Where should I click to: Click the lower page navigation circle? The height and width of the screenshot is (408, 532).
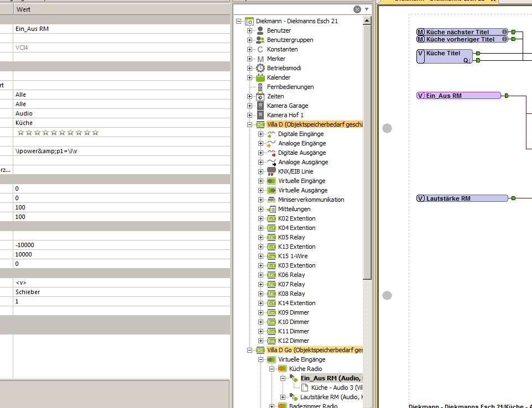[387, 295]
